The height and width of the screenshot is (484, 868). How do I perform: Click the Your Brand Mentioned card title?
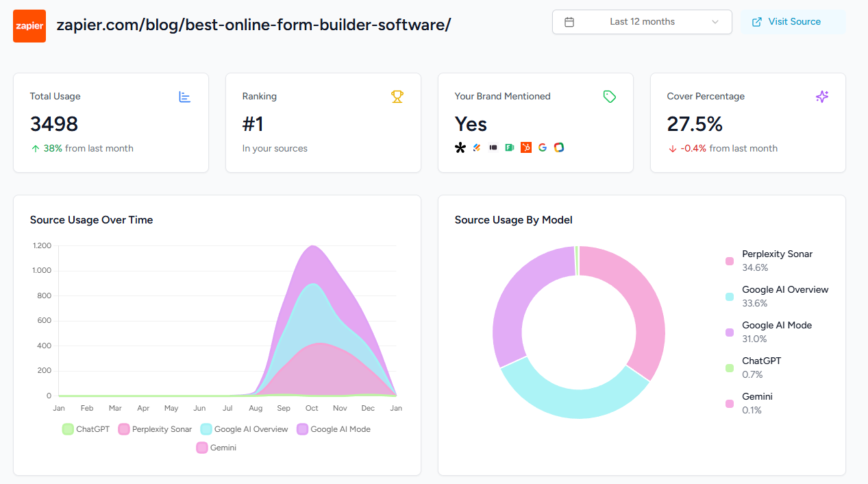pos(503,97)
